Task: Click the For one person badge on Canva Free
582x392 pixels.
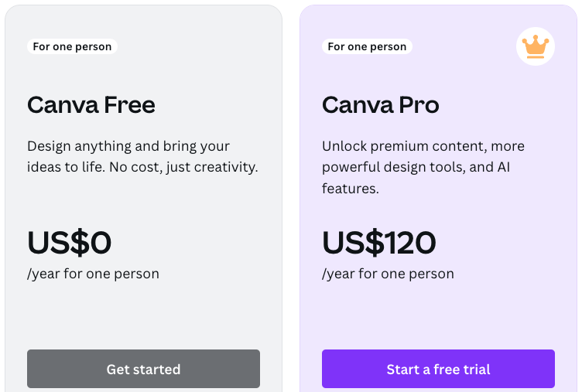Action: coord(72,46)
